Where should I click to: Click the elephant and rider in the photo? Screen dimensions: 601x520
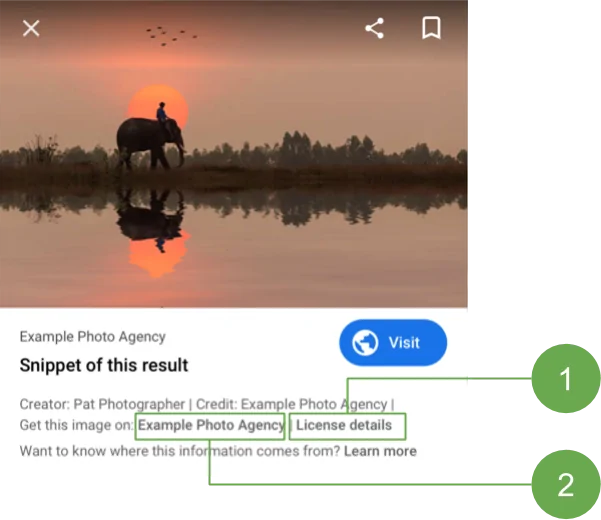pos(151,137)
